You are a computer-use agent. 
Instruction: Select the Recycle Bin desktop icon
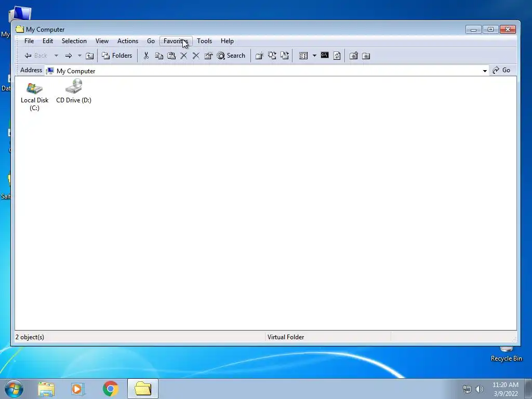[506, 354]
